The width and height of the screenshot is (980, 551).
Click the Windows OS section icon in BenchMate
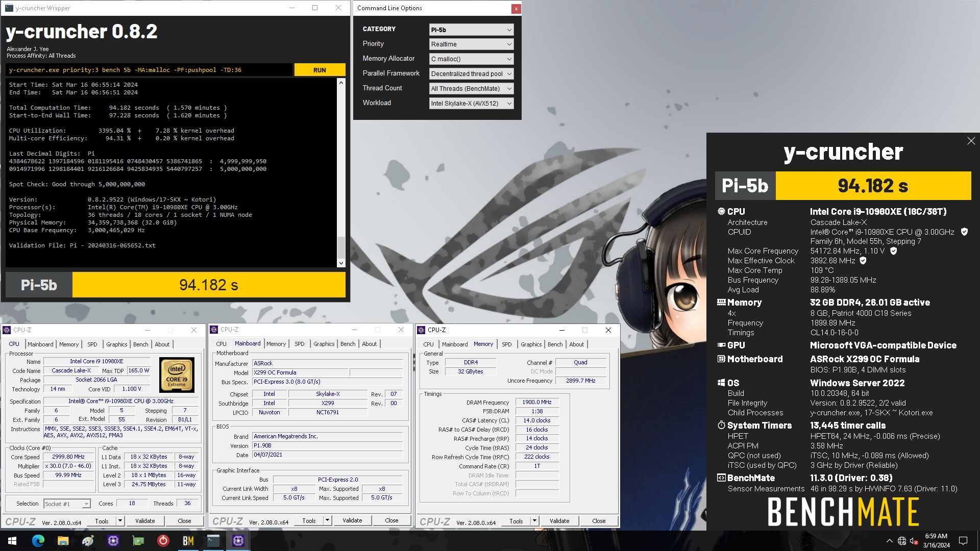tap(721, 383)
